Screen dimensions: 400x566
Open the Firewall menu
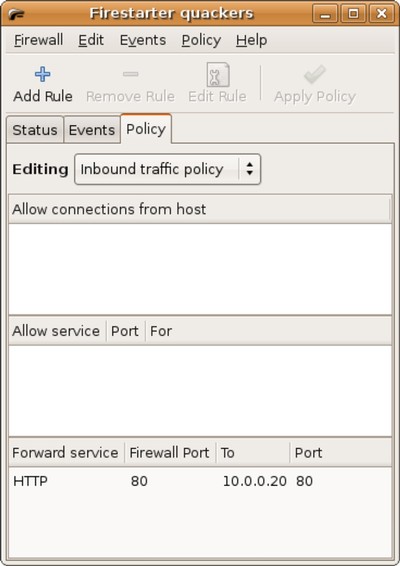tap(38, 40)
